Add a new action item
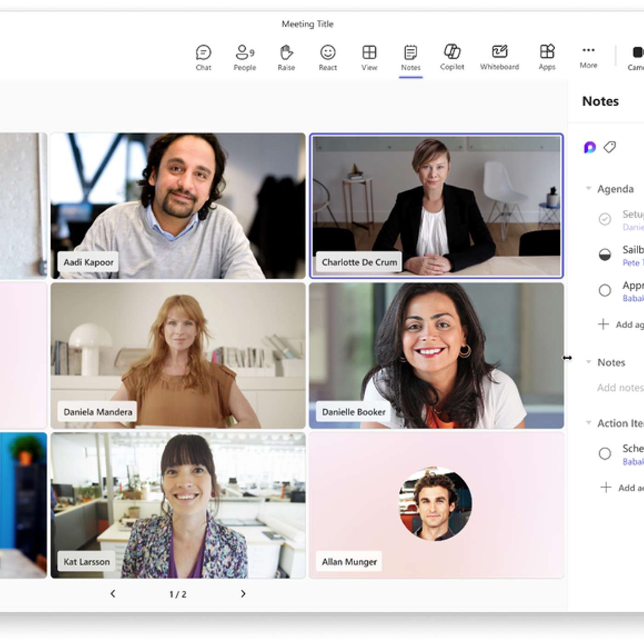This screenshot has width=644, height=644. tap(622, 488)
